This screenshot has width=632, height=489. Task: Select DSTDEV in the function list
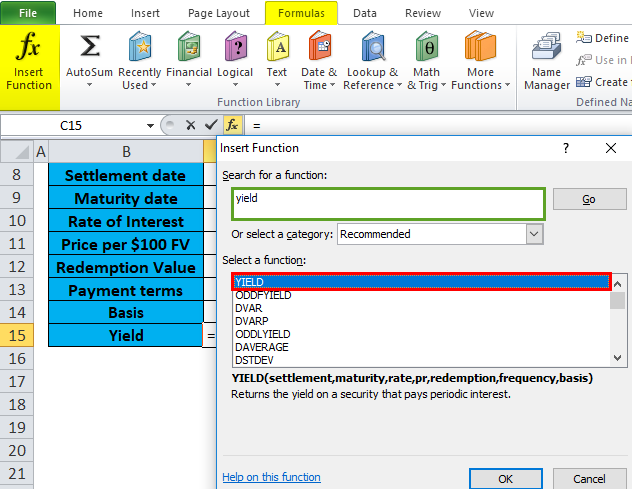pyautogui.click(x=422, y=360)
